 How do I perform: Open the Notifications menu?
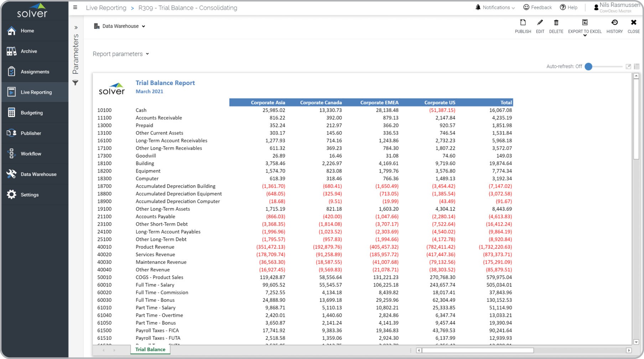495,7
